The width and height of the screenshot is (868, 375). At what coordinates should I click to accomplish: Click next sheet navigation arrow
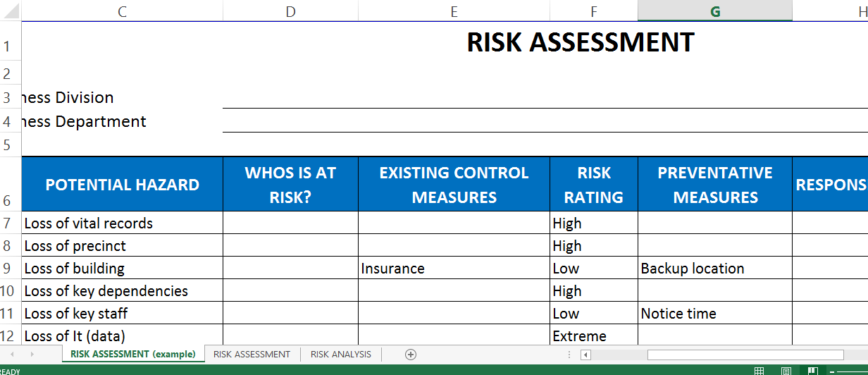32,354
